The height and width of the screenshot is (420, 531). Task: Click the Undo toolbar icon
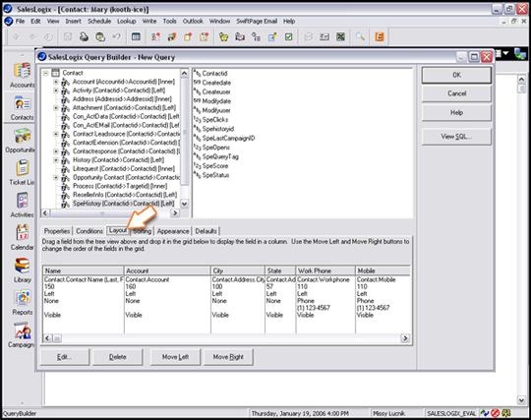point(116,36)
